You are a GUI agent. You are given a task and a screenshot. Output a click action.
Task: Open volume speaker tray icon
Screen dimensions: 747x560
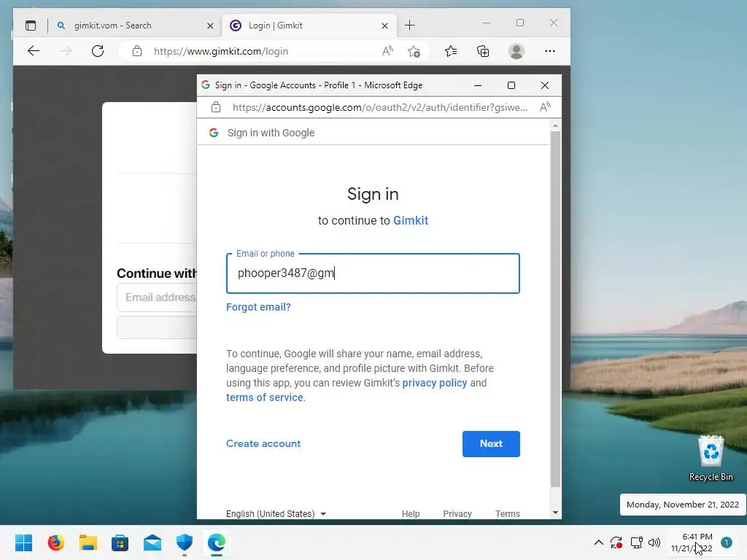point(654,542)
